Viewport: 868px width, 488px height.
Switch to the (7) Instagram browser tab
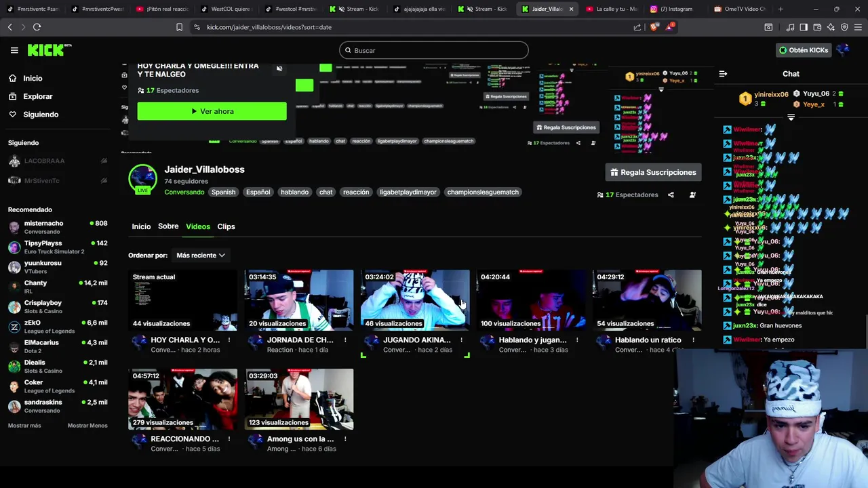(675, 9)
